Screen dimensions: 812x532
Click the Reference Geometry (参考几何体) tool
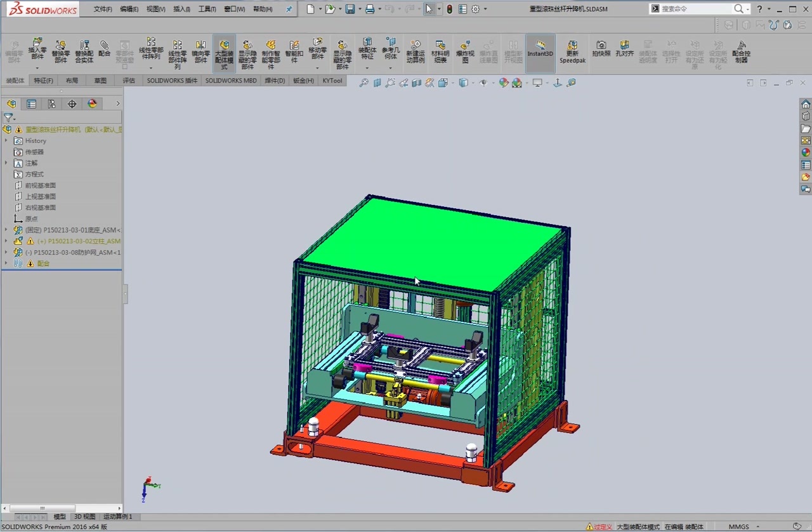391,48
